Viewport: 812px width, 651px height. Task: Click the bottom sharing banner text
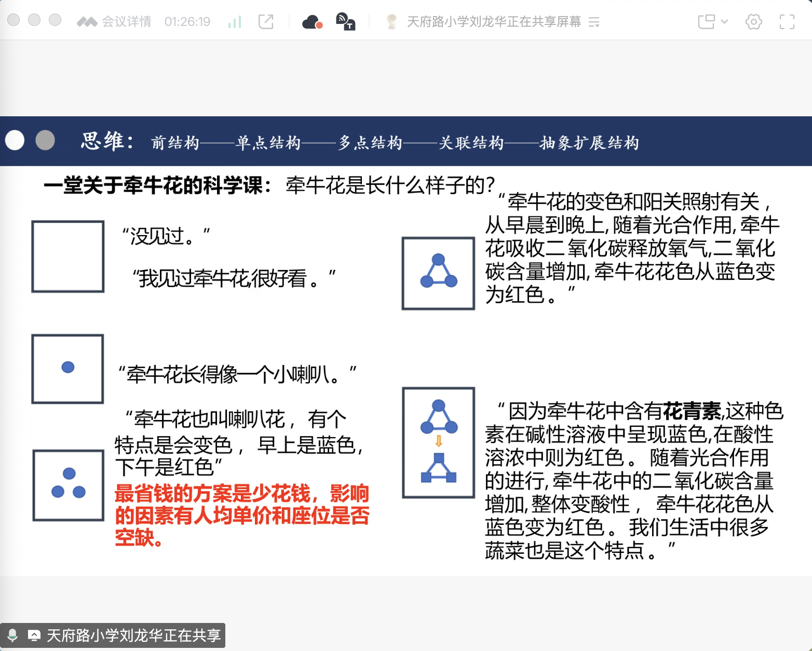(x=133, y=634)
